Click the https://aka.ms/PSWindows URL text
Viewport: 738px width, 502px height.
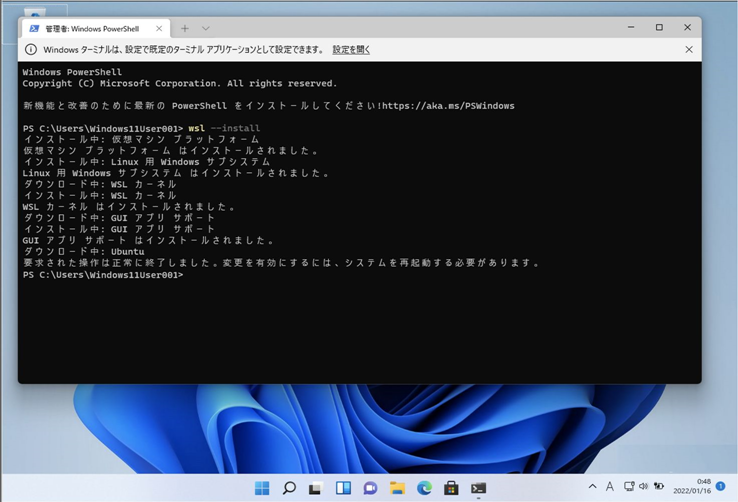click(448, 106)
